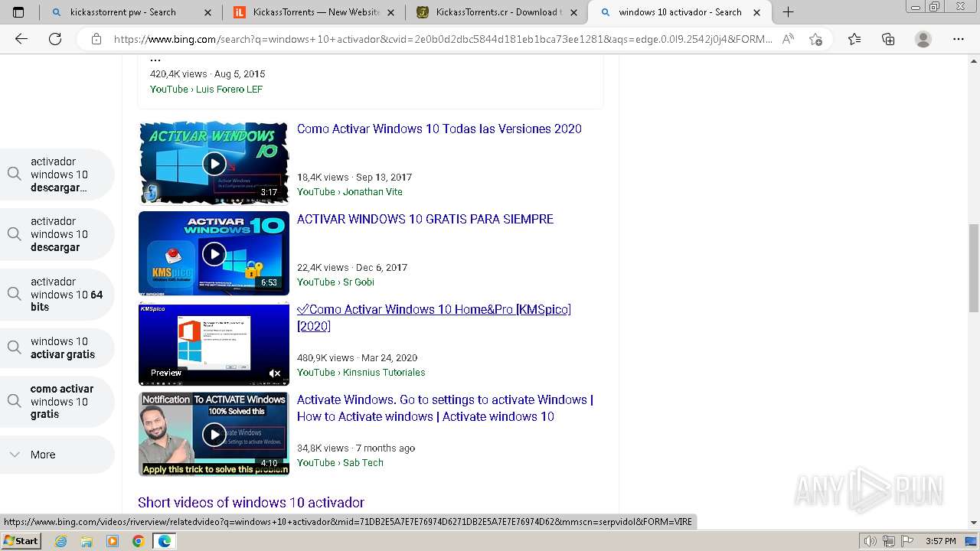Image resolution: width=980 pixels, height=551 pixels.
Task: Click the YouTube › Kinsnius Tutoriales source
Action: coord(361,373)
